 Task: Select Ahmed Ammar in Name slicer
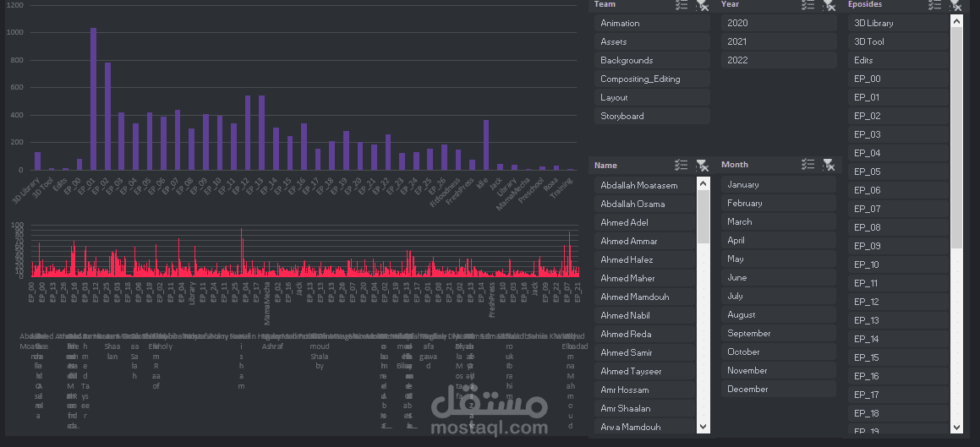644,241
